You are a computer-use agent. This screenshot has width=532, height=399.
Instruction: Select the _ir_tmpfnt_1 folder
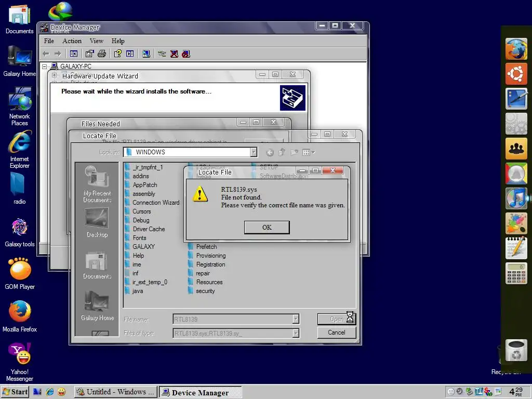(144, 167)
